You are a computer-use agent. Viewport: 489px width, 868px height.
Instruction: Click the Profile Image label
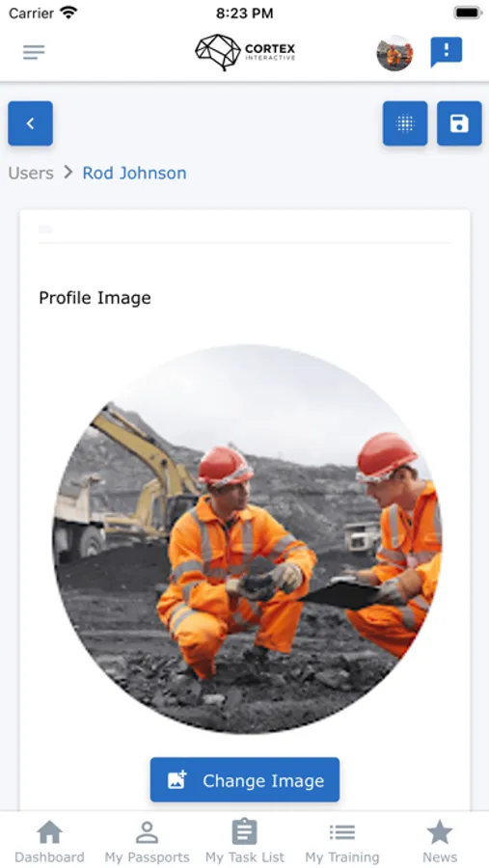tap(95, 298)
